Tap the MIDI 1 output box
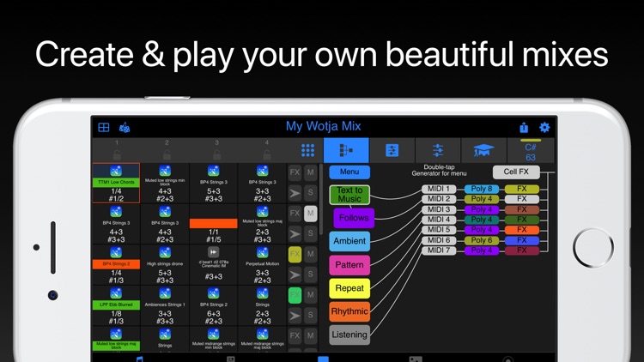The image size is (644, 362). click(439, 189)
